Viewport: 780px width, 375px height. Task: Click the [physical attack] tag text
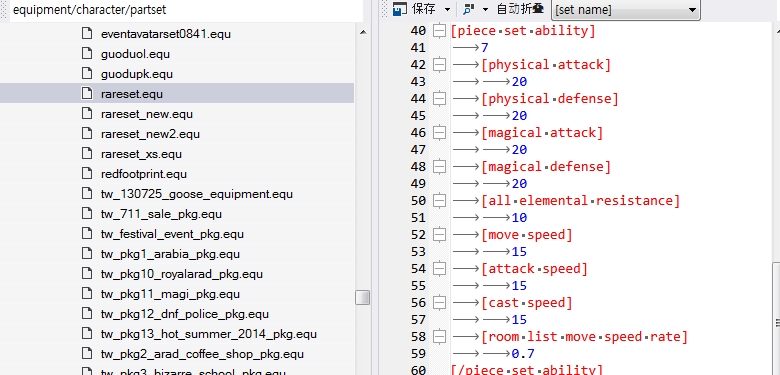pos(546,65)
